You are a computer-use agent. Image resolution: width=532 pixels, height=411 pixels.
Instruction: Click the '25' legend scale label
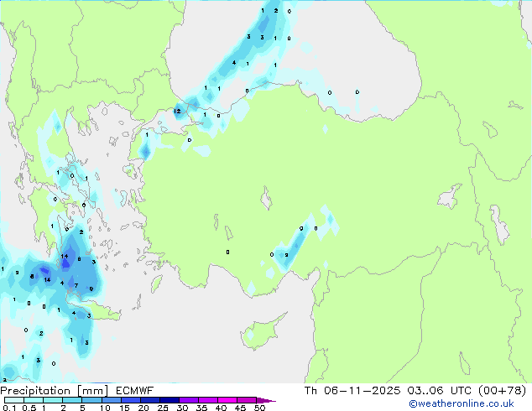(x=163, y=408)
